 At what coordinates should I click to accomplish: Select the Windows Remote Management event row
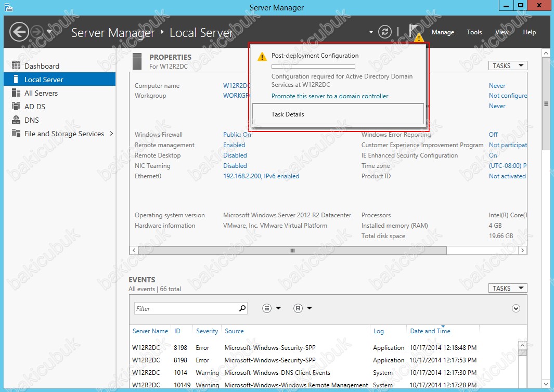click(323, 384)
